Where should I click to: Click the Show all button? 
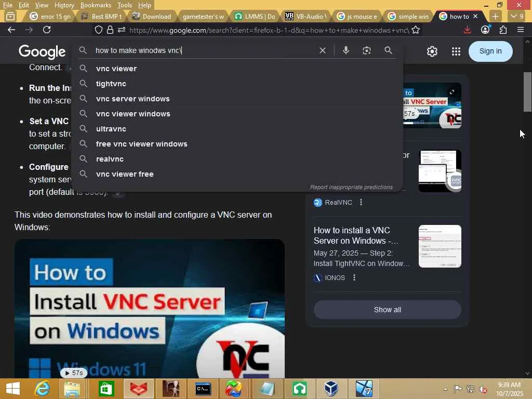[387, 310]
